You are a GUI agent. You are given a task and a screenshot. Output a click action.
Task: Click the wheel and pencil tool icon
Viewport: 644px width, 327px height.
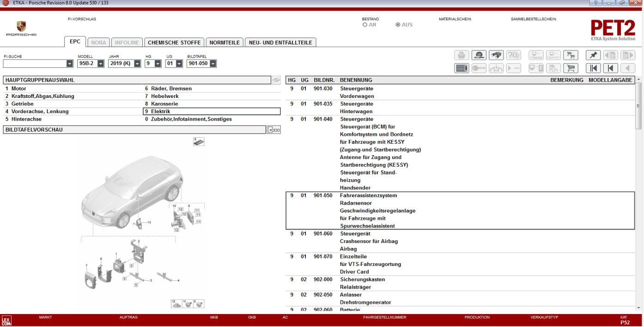pyautogui.click(x=479, y=54)
